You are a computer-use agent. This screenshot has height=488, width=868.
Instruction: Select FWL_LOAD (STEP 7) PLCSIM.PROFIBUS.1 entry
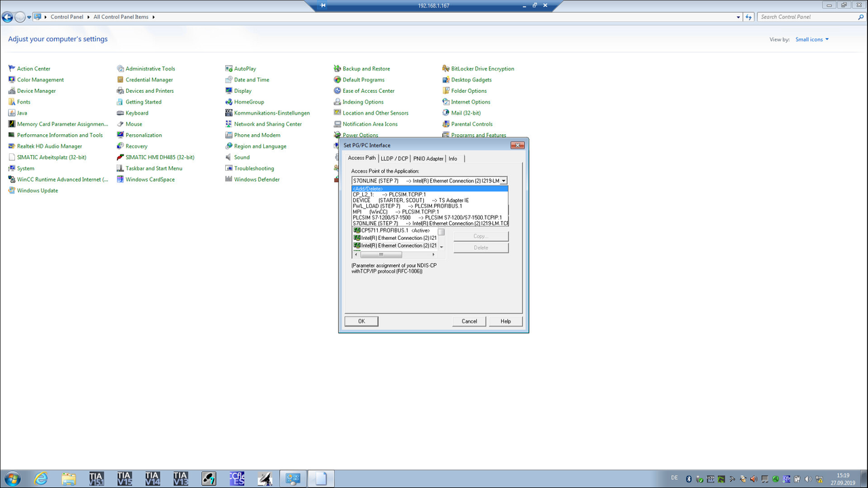pyautogui.click(x=430, y=206)
